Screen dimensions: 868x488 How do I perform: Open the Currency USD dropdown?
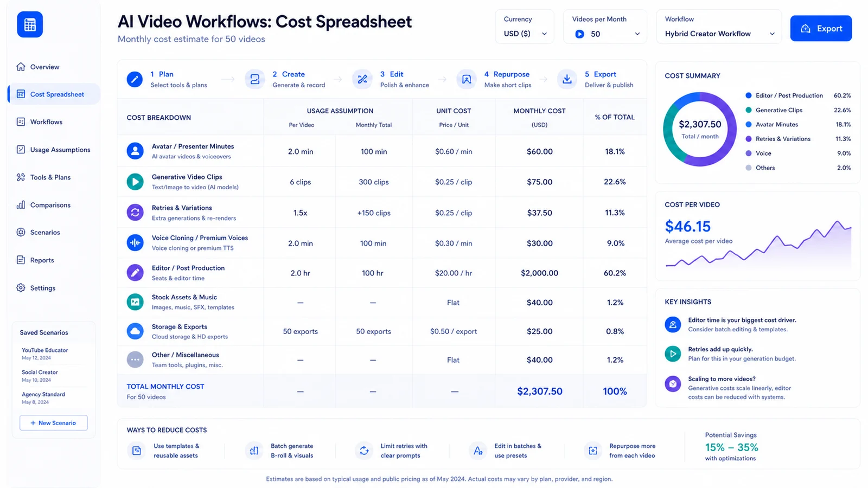[x=525, y=27]
